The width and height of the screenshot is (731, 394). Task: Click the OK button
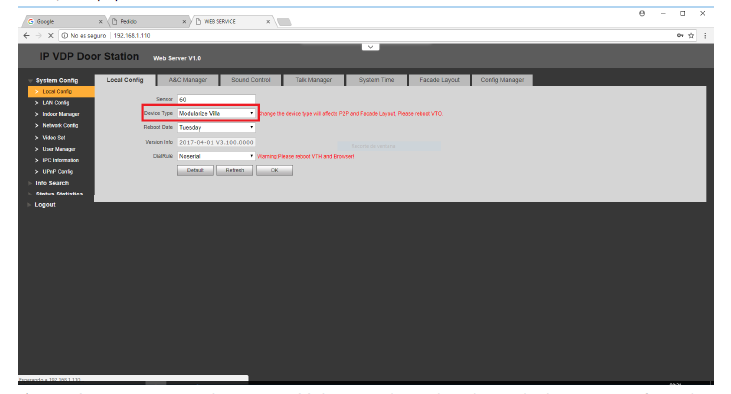275,171
